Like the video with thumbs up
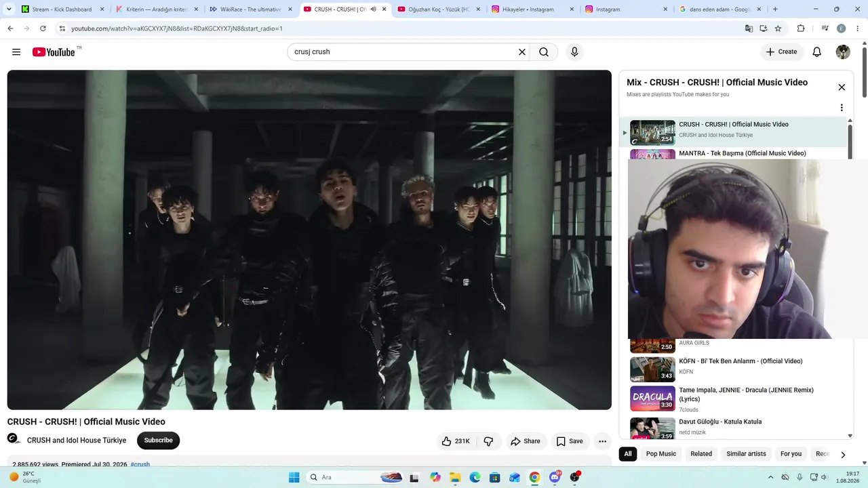The height and width of the screenshot is (488, 868). tap(456, 441)
